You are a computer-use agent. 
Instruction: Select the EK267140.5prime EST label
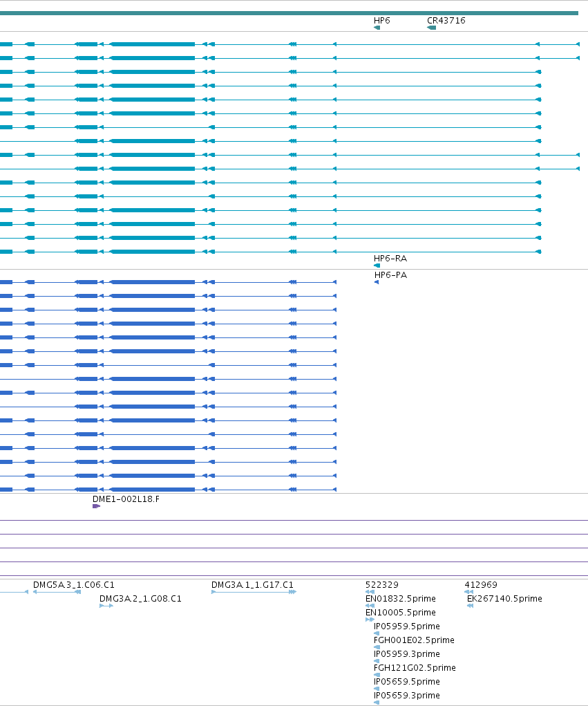[x=504, y=598]
